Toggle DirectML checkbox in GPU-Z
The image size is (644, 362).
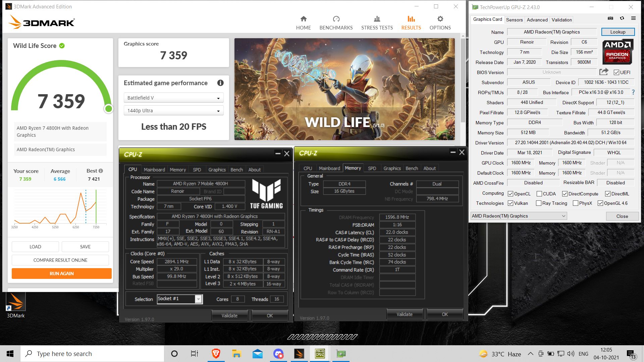point(608,194)
